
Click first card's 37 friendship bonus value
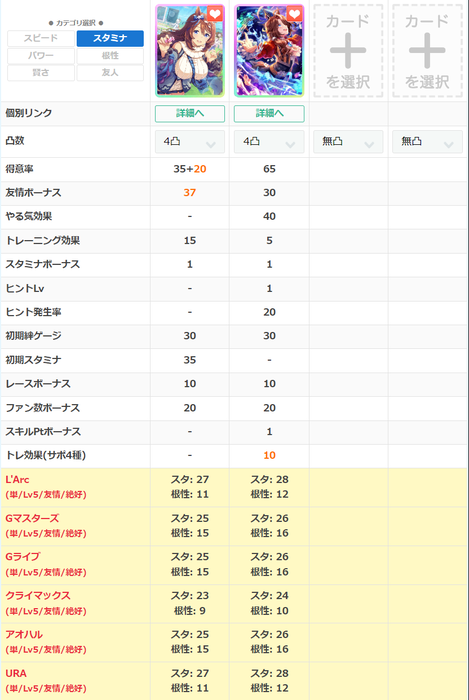190,193
